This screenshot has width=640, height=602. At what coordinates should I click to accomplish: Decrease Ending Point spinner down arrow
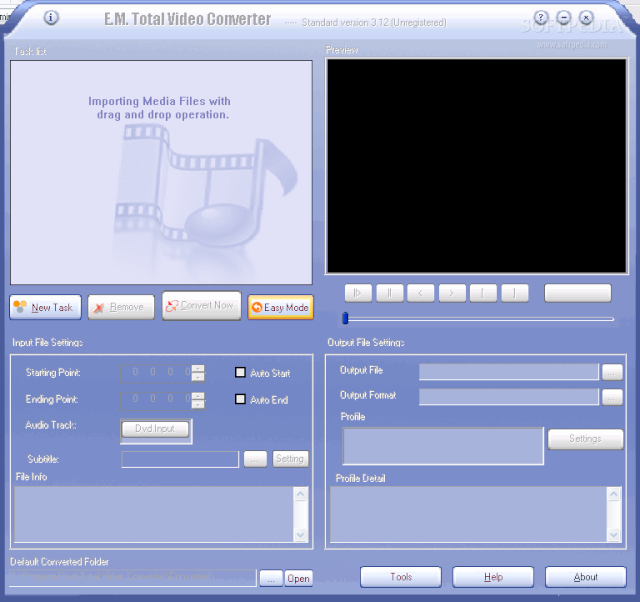tap(198, 404)
